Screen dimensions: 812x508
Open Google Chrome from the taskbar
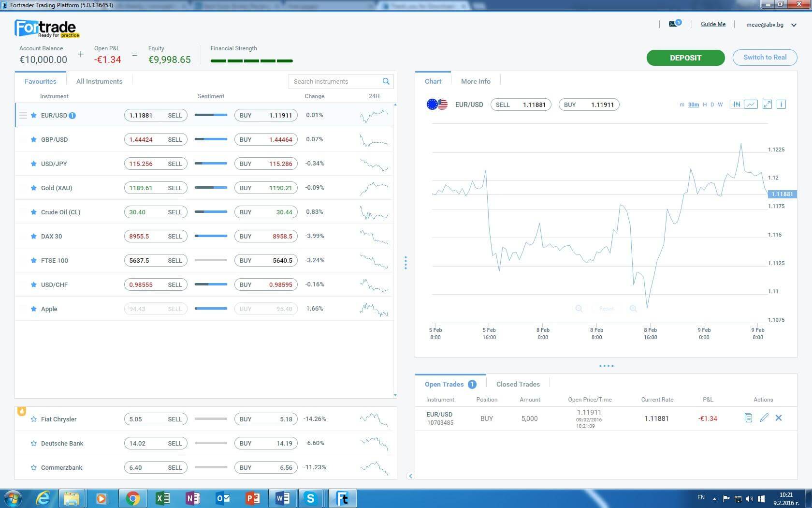click(132, 498)
